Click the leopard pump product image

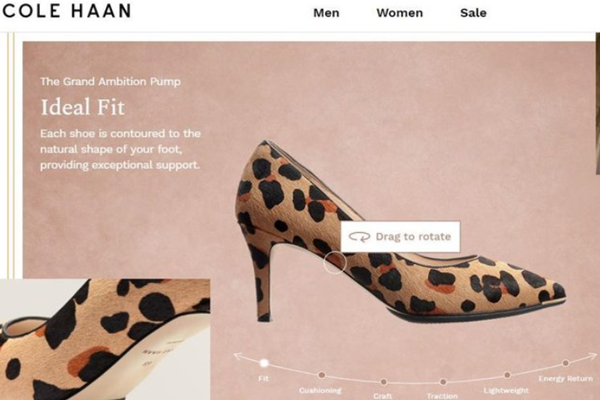pyautogui.click(x=420, y=270)
